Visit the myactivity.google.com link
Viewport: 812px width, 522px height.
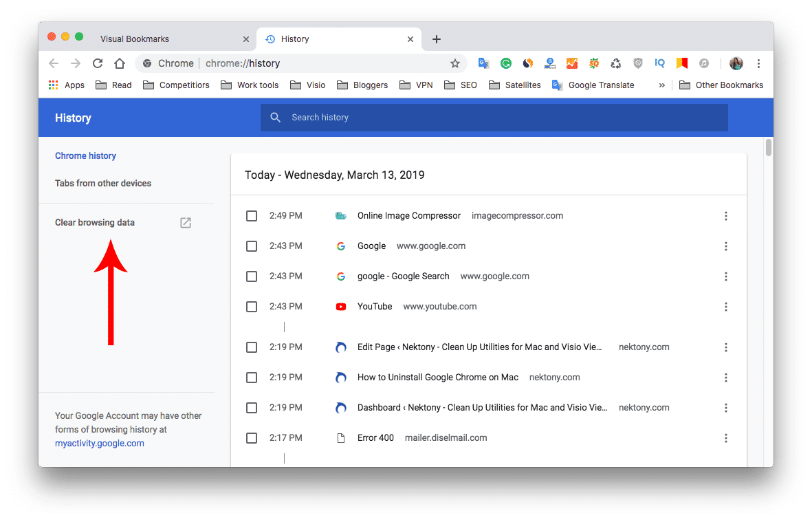pyautogui.click(x=99, y=443)
